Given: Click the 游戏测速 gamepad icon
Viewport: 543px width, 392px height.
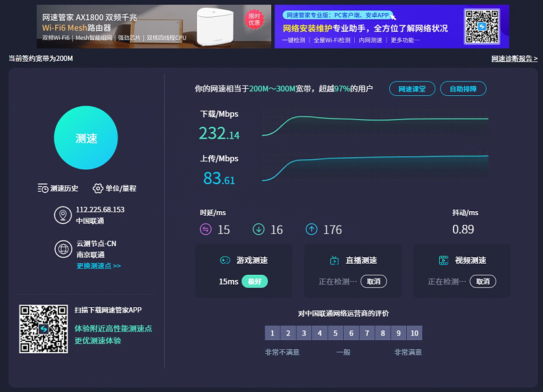Looking at the screenshot, I should click(225, 260).
